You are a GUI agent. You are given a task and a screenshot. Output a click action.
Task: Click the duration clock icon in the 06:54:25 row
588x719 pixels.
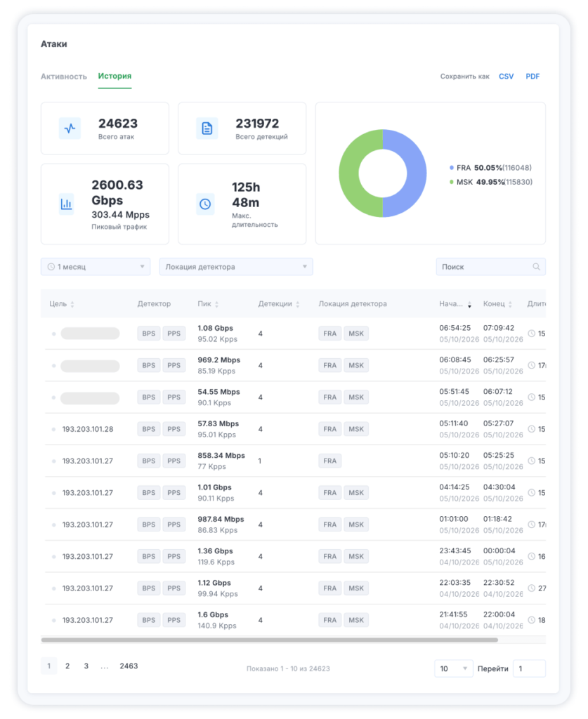[531, 334]
